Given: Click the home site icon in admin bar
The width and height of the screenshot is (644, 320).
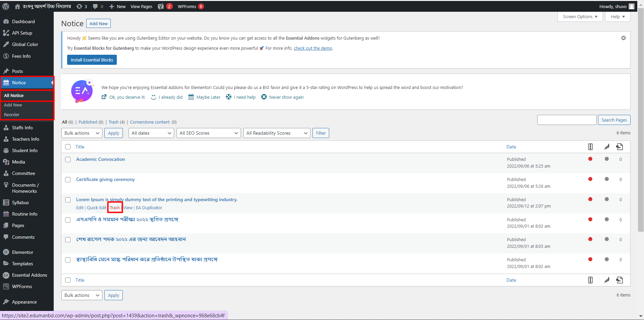Looking at the screenshot, I should (x=17, y=6).
